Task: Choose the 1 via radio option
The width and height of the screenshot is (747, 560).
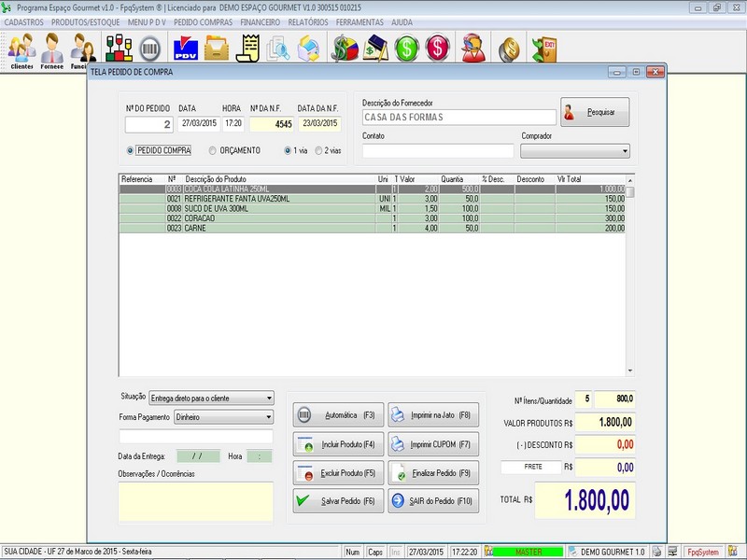Action: pyautogui.click(x=296, y=150)
